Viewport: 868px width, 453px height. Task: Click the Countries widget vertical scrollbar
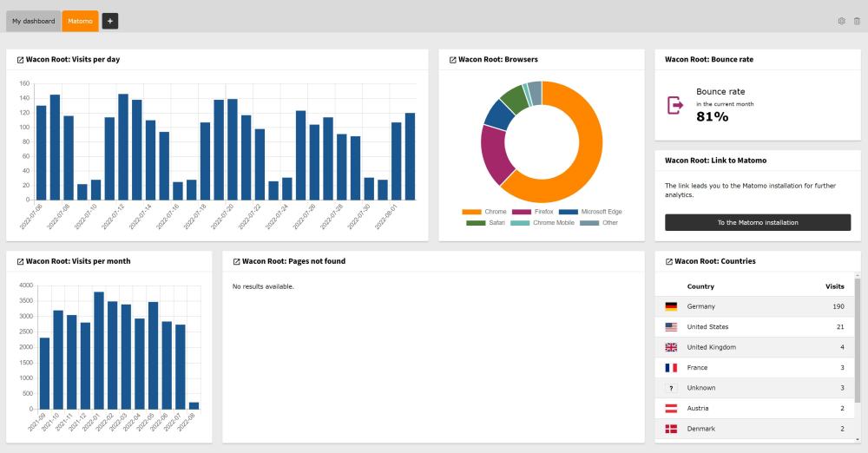[x=858, y=340]
